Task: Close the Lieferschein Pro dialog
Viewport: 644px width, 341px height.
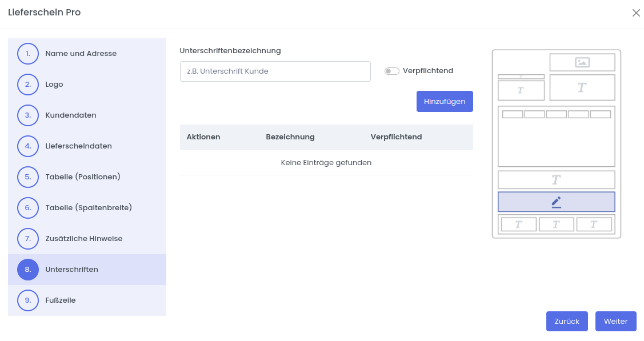Action: pyautogui.click(x=636, y=13)
